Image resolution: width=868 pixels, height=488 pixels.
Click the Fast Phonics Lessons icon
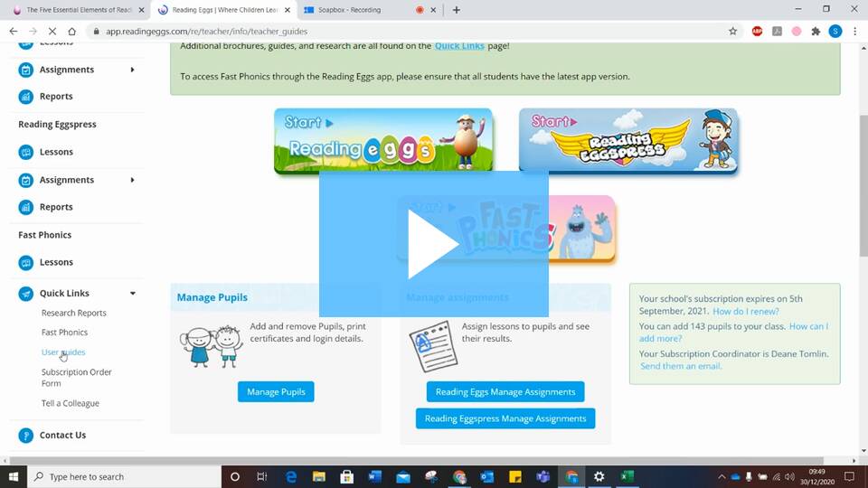click(25, 262)
